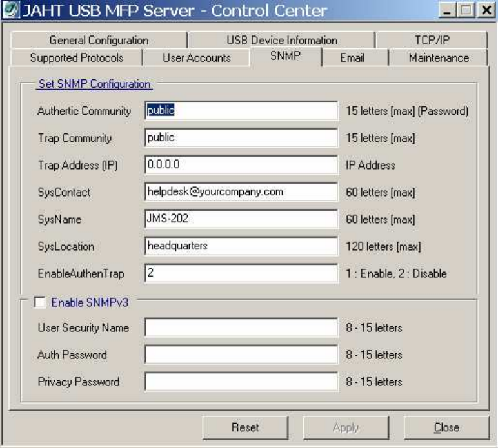Viewport: 498px width, 448px height.
Task: Open the Maintenance tab
Action: [439, 58]
